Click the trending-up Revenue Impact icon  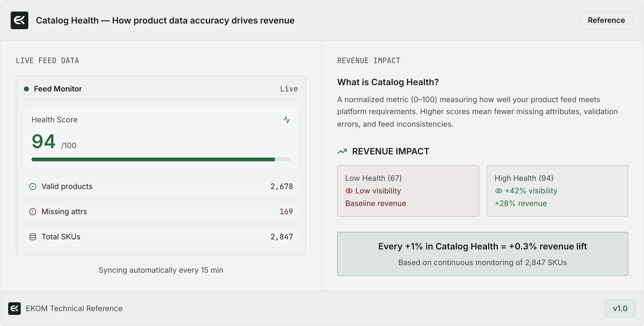point(342,151)
